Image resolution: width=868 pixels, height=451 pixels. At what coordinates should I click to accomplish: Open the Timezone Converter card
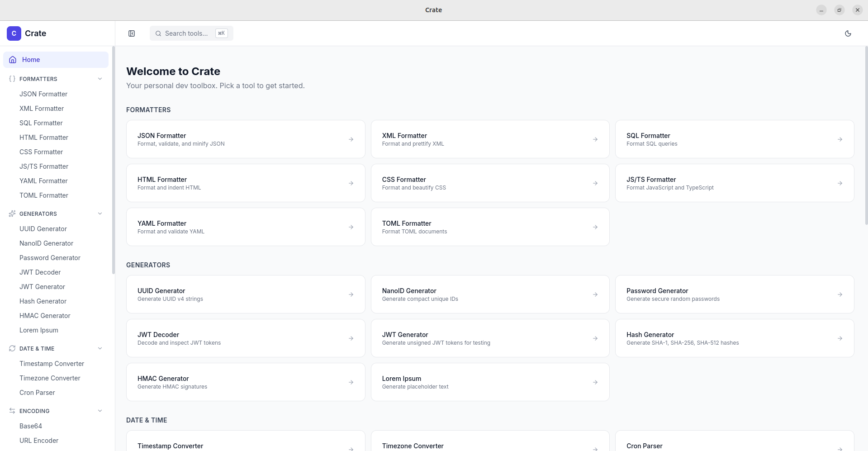coord(490,441)
